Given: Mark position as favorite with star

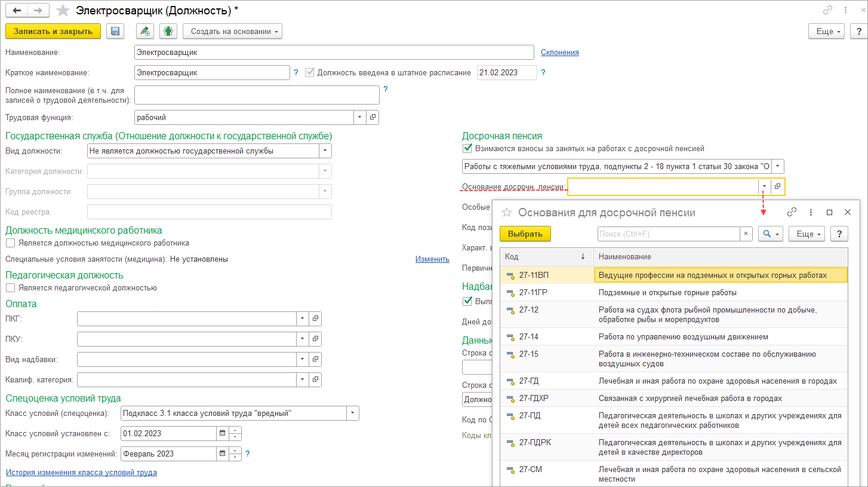Looking at the screenshot, I should [x=63, y=11].
